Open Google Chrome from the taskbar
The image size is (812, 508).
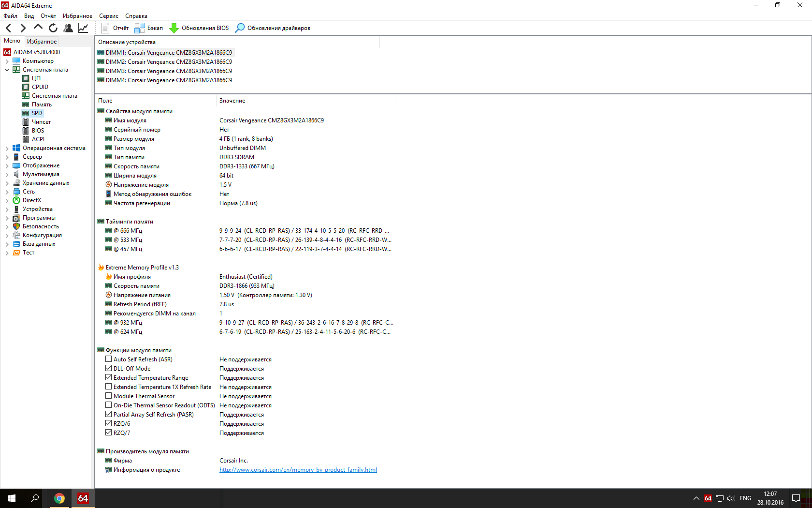59,498
